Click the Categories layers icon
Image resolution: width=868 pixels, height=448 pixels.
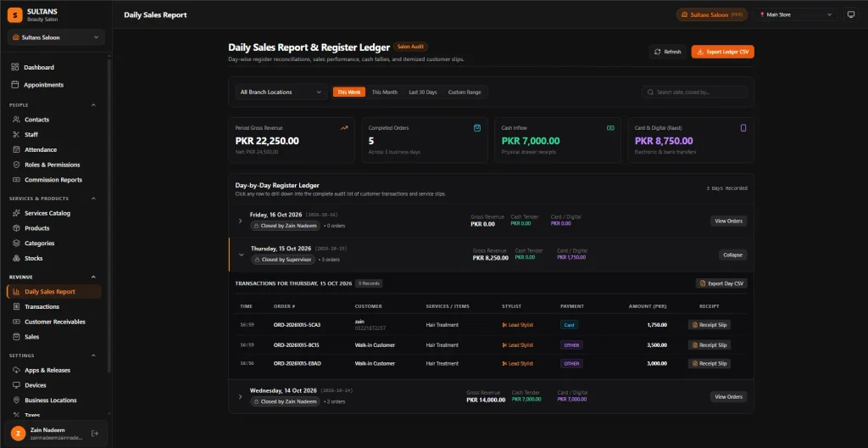[15, 243]
